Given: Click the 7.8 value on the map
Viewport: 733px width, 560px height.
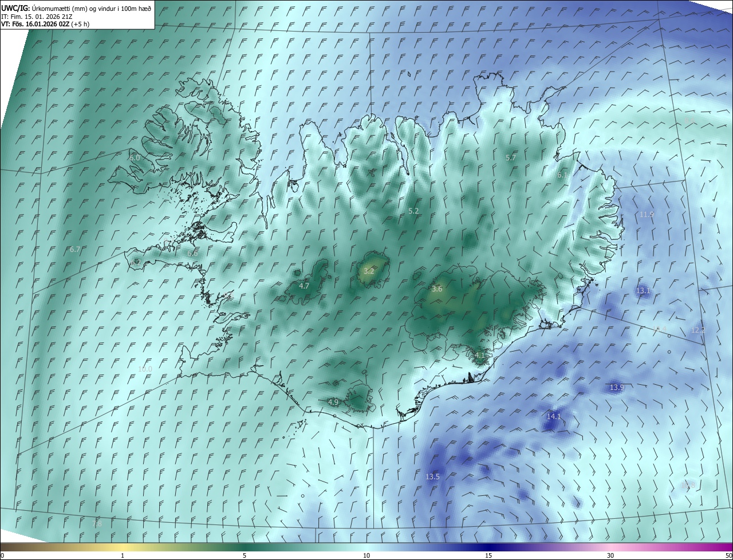Looking at the screenshot, I should (97, 524).
